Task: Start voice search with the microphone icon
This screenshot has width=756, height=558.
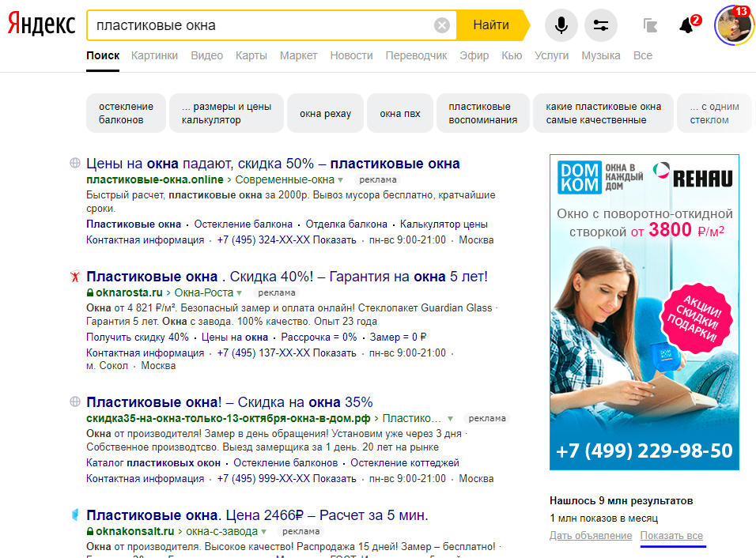Action: [561, 25]
